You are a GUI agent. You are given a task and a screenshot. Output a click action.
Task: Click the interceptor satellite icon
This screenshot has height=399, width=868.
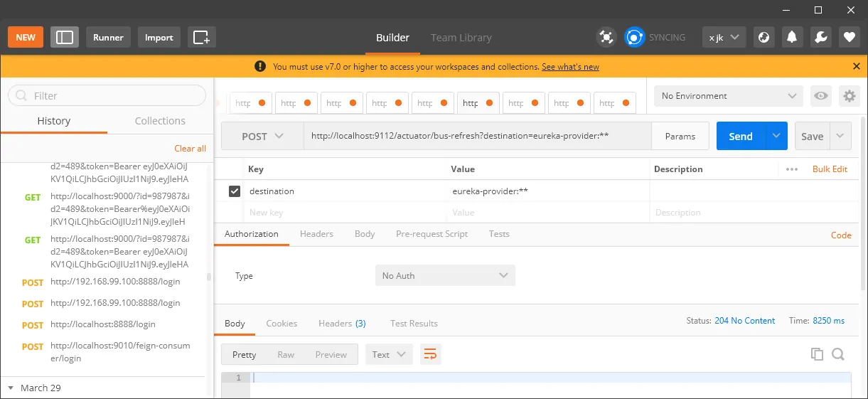(x=606, y=37)
